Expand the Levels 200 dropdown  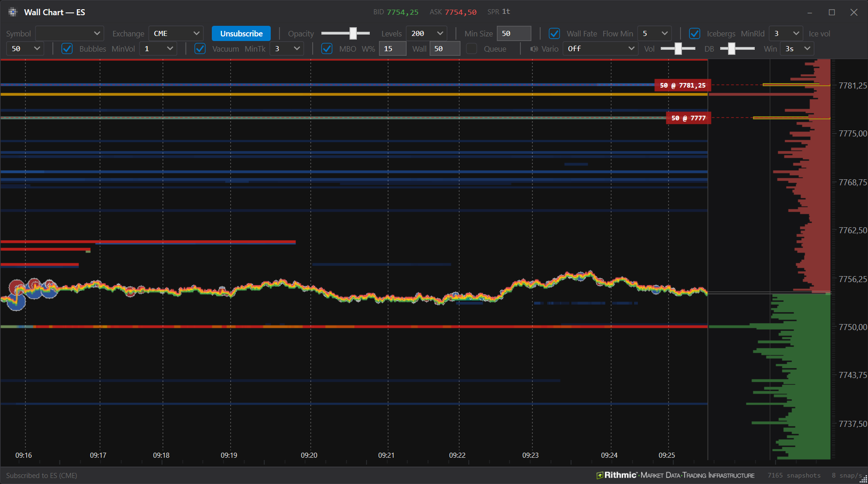pyautogui.click(x=426, y=34)
